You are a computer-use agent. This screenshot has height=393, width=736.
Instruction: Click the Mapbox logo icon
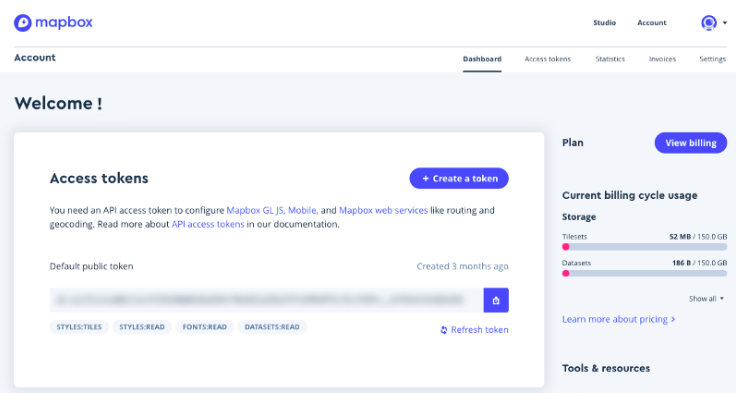(23, 23)
